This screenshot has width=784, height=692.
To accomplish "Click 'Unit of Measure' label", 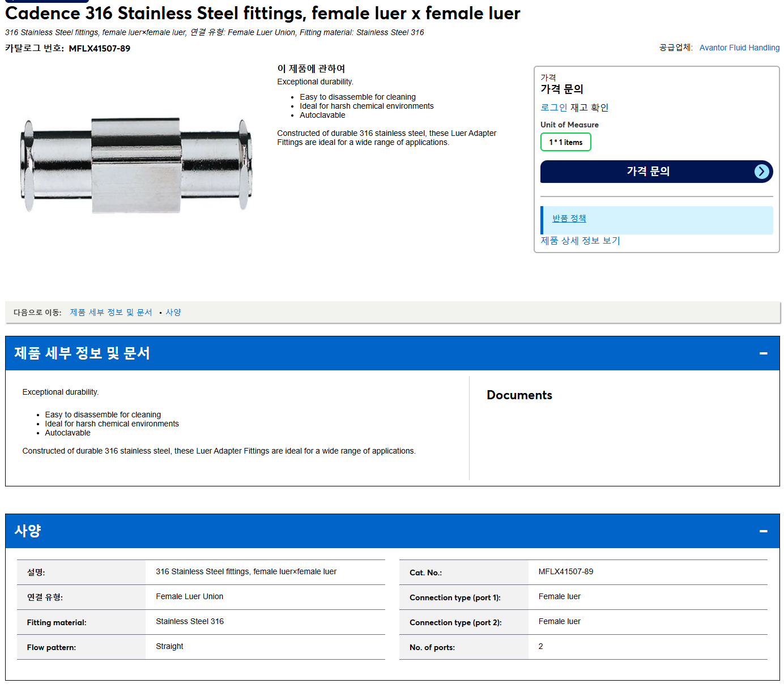I will 569,125.
